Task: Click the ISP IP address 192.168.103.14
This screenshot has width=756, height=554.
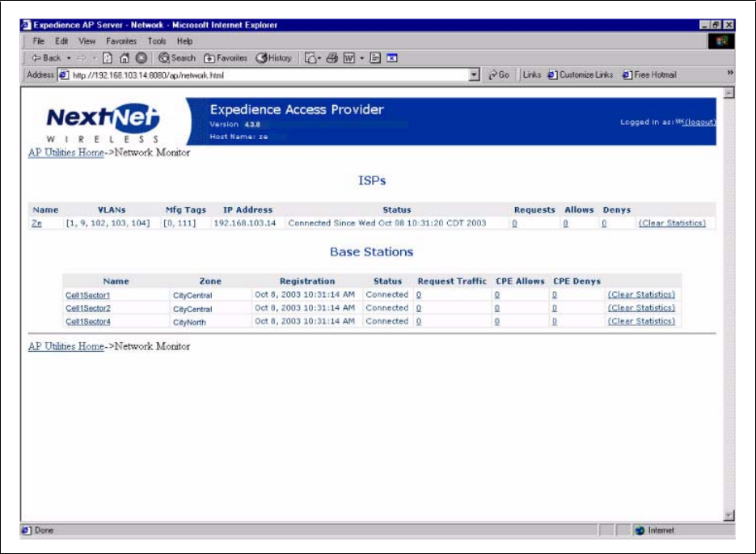Action: coord(245,223)
